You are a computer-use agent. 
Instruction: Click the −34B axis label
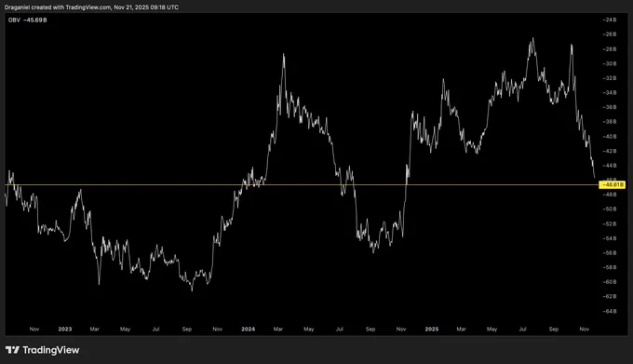click(610, 92)
